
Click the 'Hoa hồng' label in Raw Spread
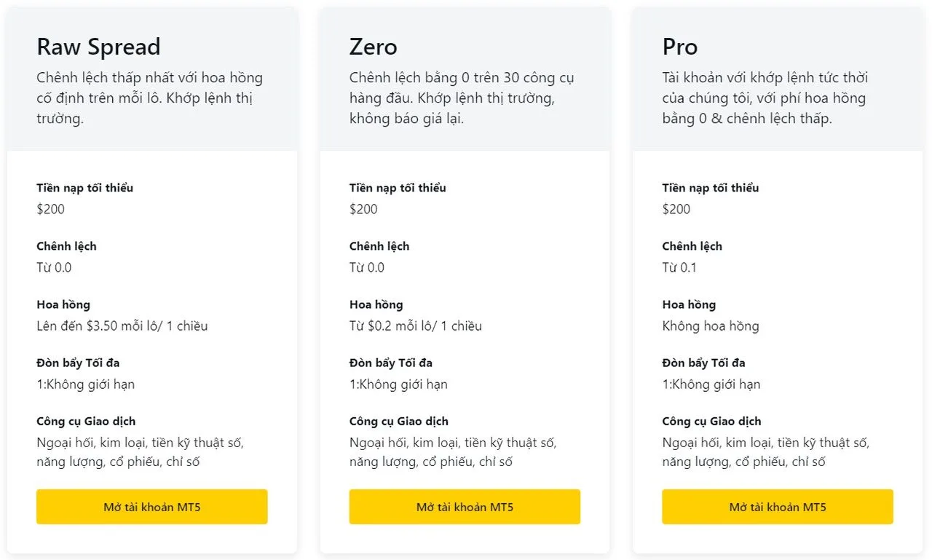[x=63, y=304]
